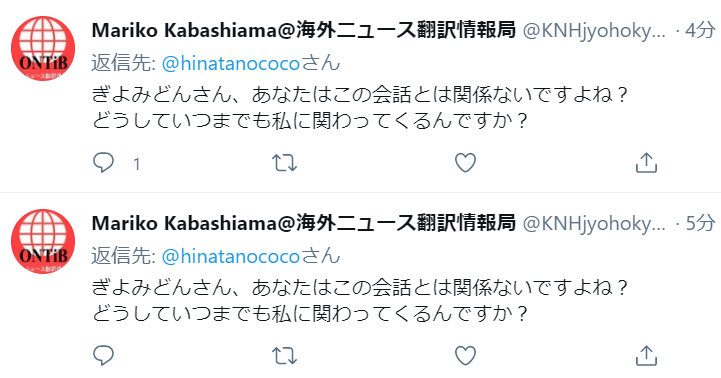The image size is (721, 378).
Task: Open the @KNHjyohoky handle on the first tweet
Action: tap(594, 31)
